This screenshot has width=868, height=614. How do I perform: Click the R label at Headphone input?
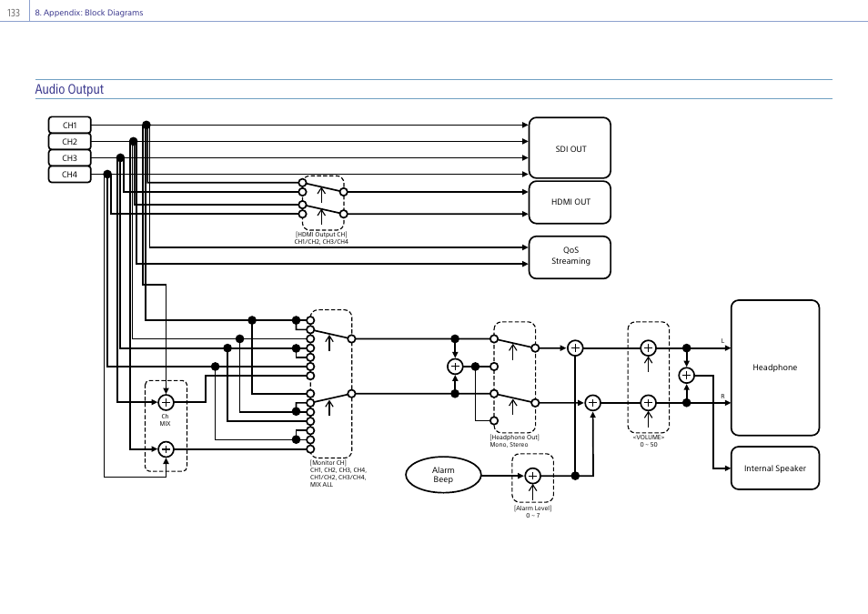(722, 397)
